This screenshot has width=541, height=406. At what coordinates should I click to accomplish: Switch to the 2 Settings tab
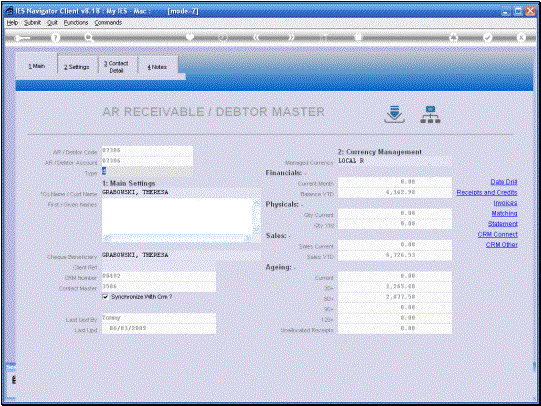pyautogui.click(x=77, y=67)
